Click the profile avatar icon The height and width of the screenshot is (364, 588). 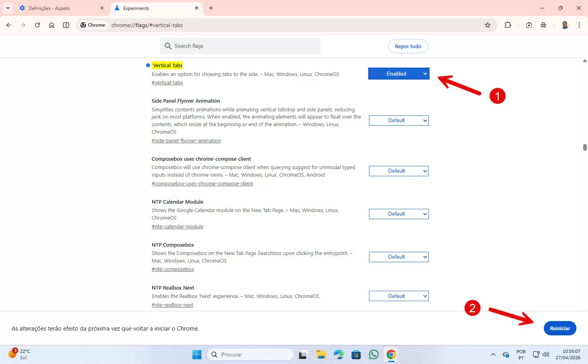coord(565,25)
